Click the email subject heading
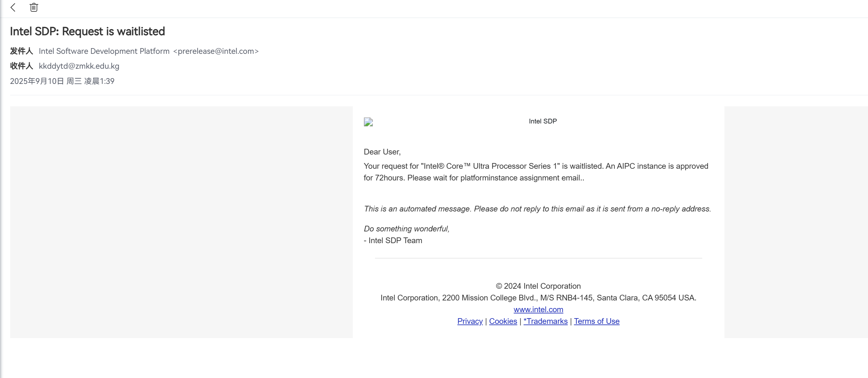The width and height of the screenshot is (868, 378). (x=87, y=31)
